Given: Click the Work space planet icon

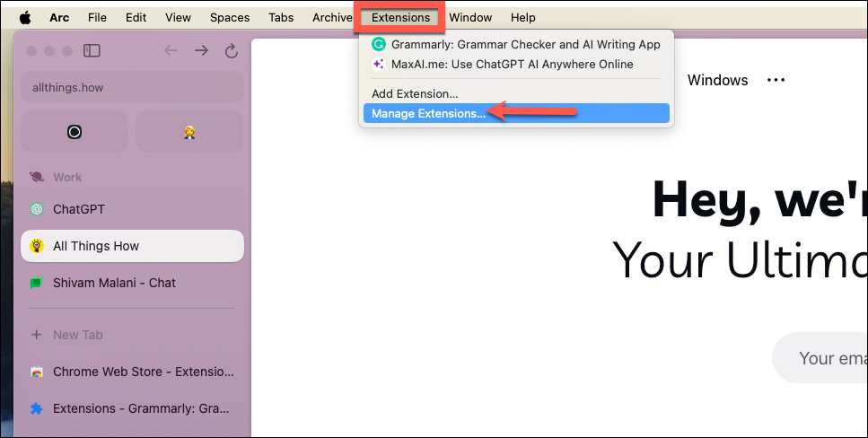Looking at the screenshot, I should (37, 177).
